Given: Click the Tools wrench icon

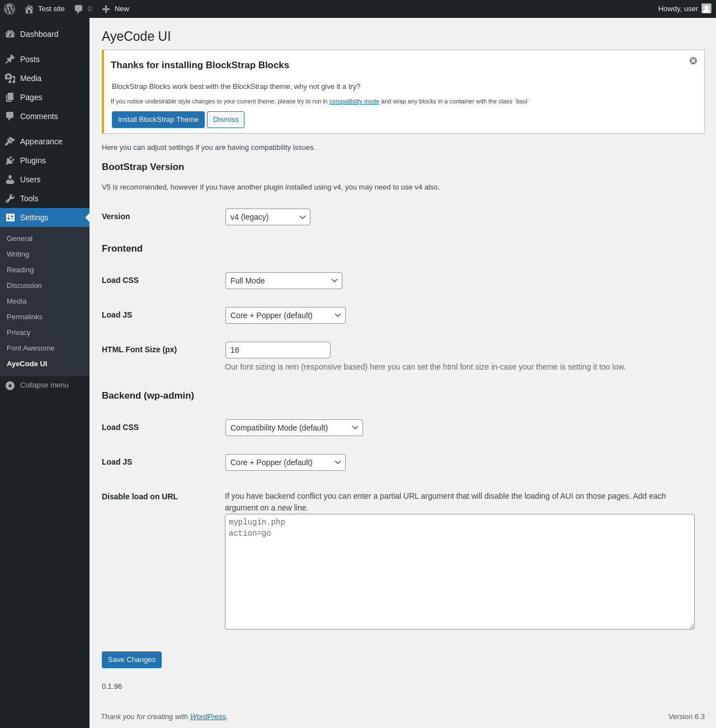Looking at the screenshot, I should pyautogui.click(x=10, y=198).
